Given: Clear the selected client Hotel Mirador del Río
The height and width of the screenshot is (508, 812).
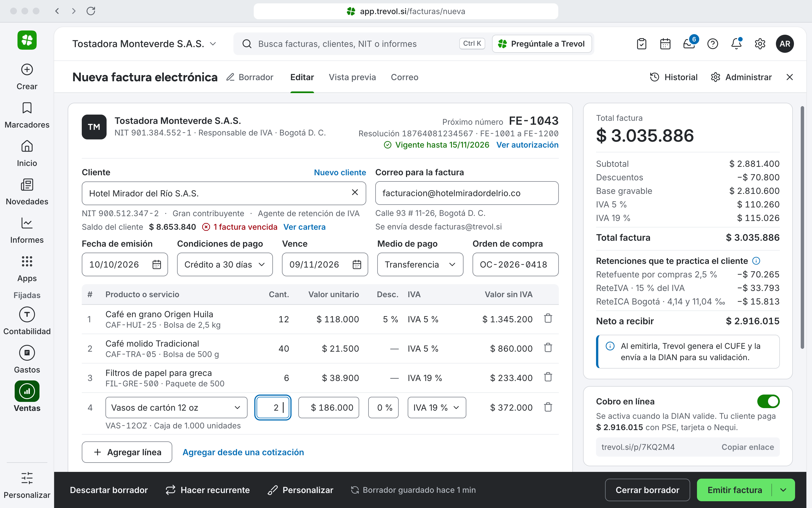Looking at the screenshot, I should [355, 192].
